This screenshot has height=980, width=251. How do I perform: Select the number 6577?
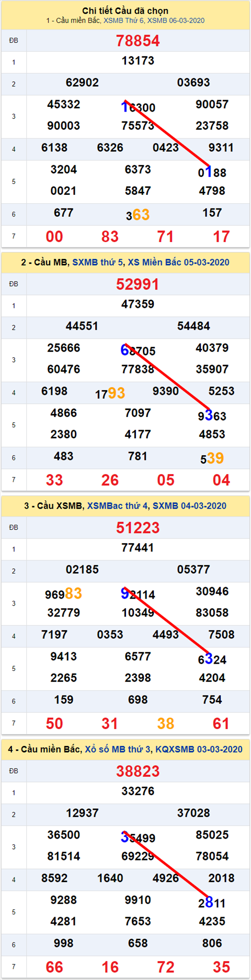pos(138,657)
